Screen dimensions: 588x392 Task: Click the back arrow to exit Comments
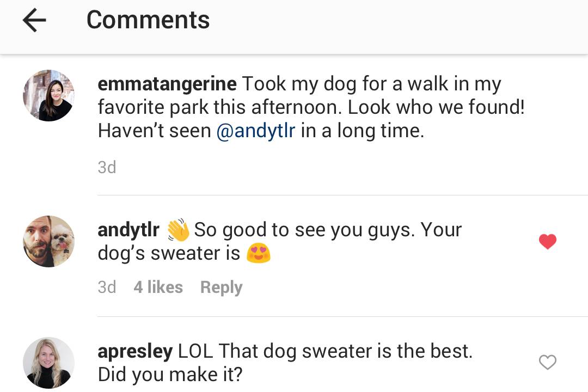point(34,20)
